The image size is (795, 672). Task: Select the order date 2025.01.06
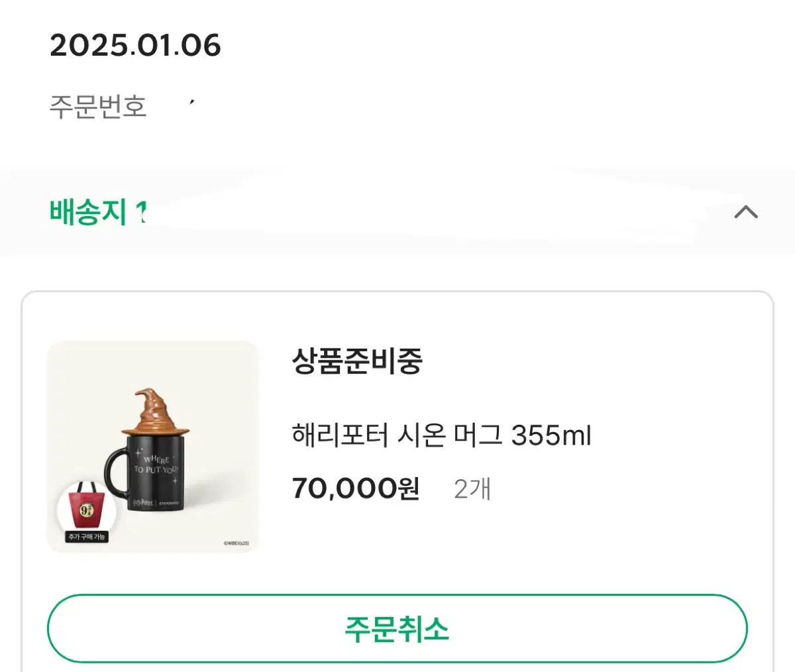[x=135, y=46]
